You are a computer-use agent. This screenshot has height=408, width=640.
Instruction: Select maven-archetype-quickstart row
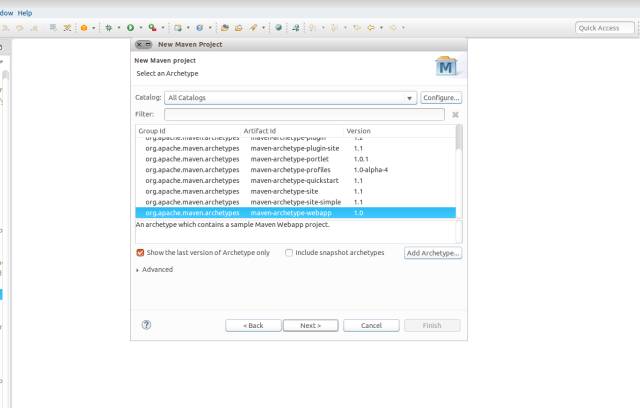tap(296, 181)
